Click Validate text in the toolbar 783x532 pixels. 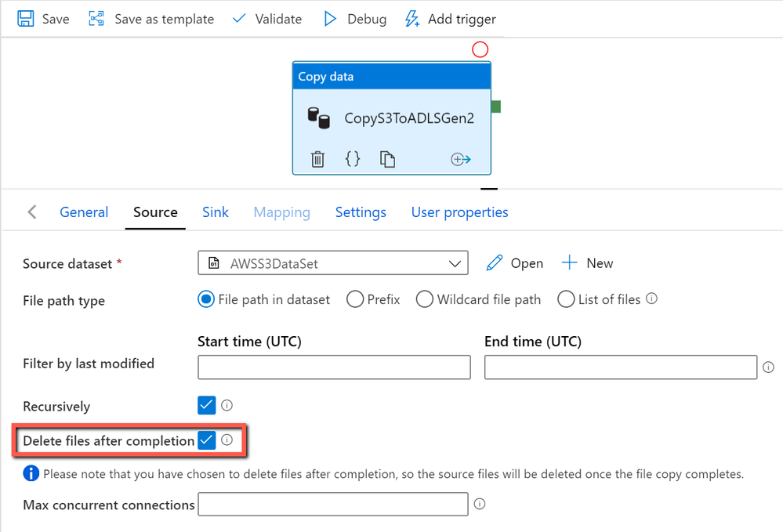tap(279, 19)
